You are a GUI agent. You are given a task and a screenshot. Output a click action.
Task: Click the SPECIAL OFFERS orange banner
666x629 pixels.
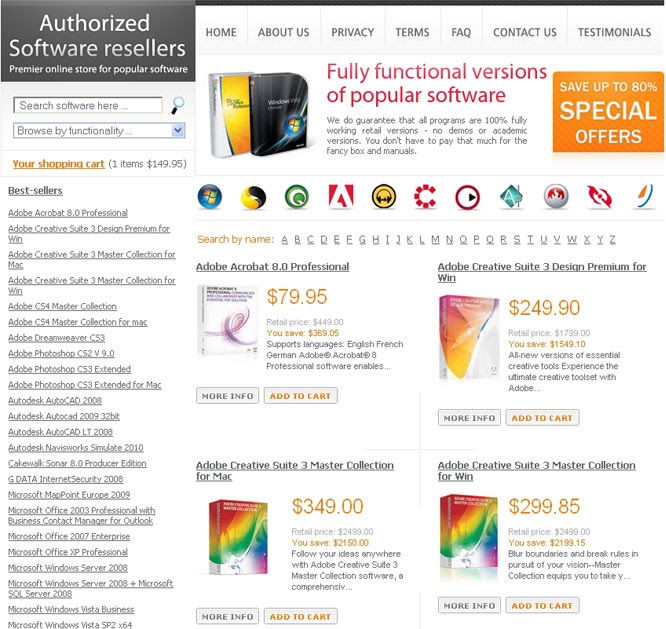click(x=608, y=112)
